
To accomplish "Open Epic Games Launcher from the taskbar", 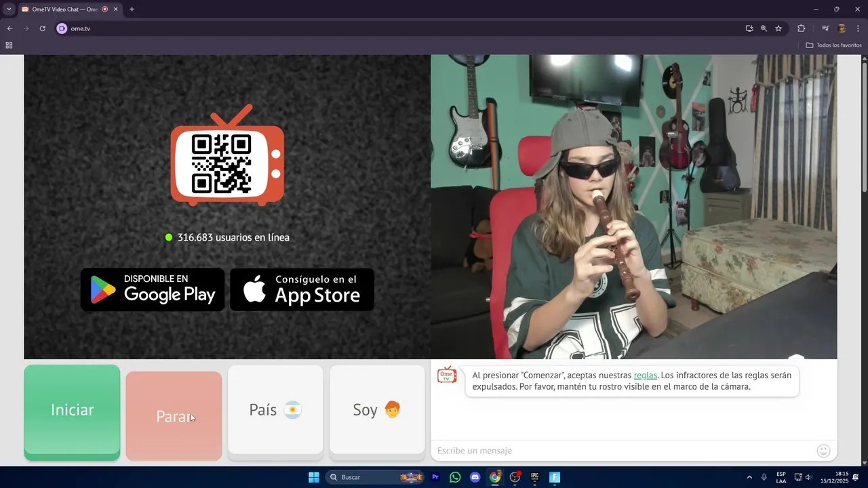I will pyautogui.click(x=534, y=477).
